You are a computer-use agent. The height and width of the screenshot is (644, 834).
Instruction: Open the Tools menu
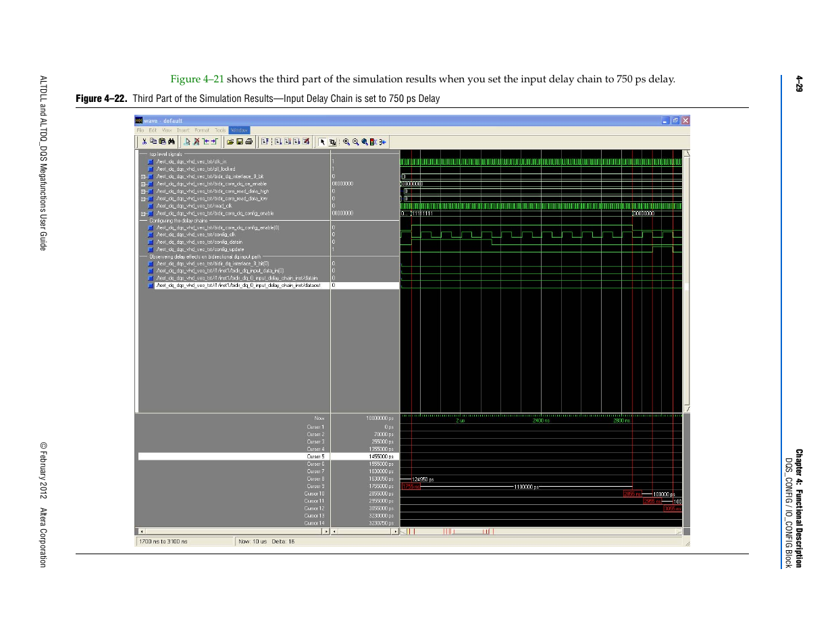(220, 130)
